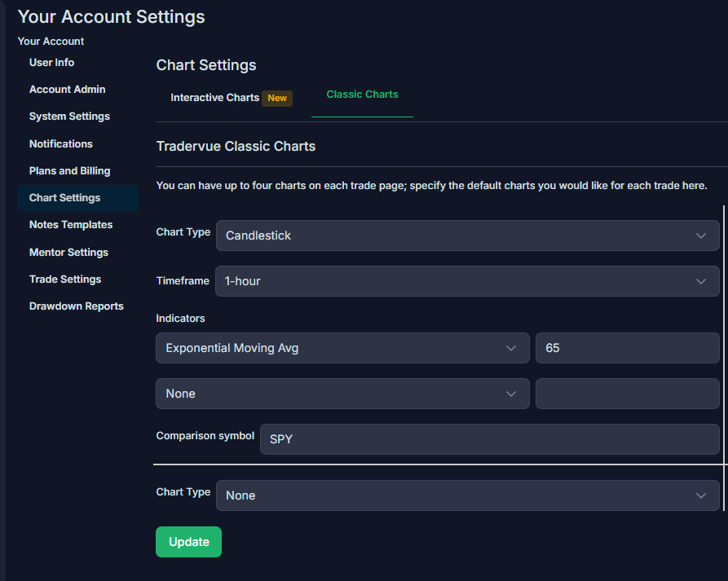The width and height of the screenshot is (728, 581).
Task: Open Drawdown Reports settings
Action: pyautogui.click(x=76, y=306)
